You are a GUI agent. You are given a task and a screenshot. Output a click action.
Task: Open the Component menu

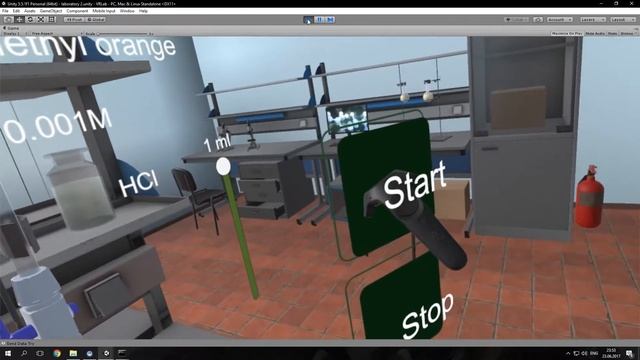click(x=77, y=11)
